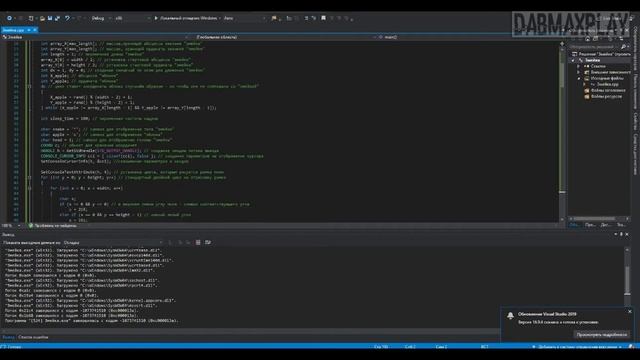Switch to the Вывод bottom tab

pyautogui.click(x=8, y=337)
